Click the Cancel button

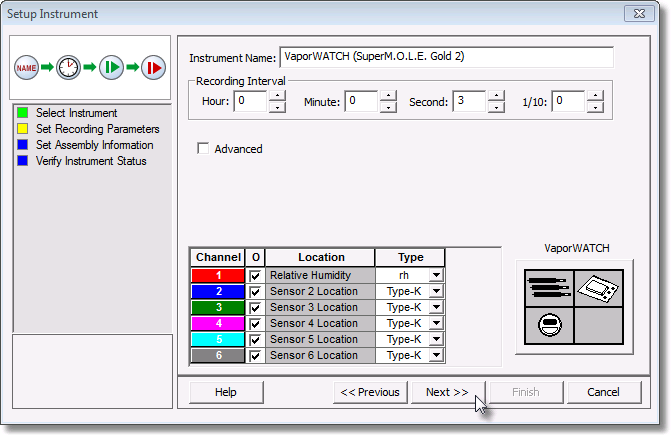(x=603, y=392)
